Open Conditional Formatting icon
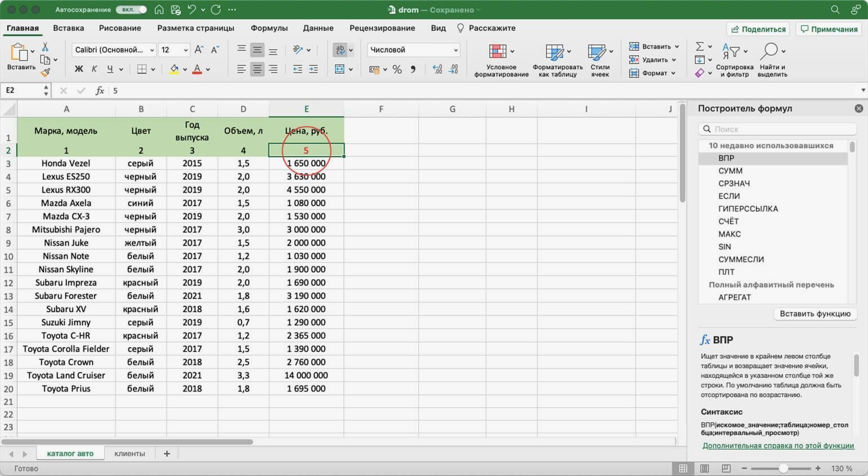This screenshot has height=476, width=868. [x=498, y=52]
